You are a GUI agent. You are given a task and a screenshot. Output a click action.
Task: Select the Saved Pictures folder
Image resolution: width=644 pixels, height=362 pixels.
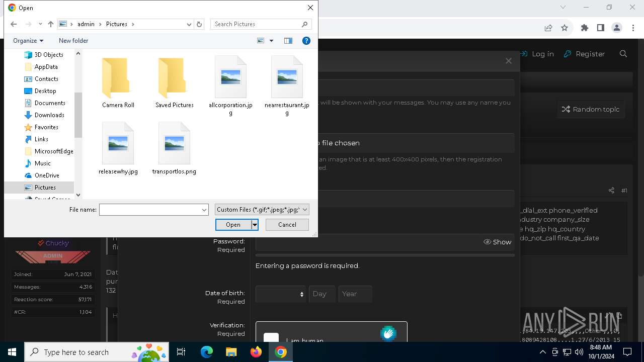pyautogui.click(x=175, y=82)
